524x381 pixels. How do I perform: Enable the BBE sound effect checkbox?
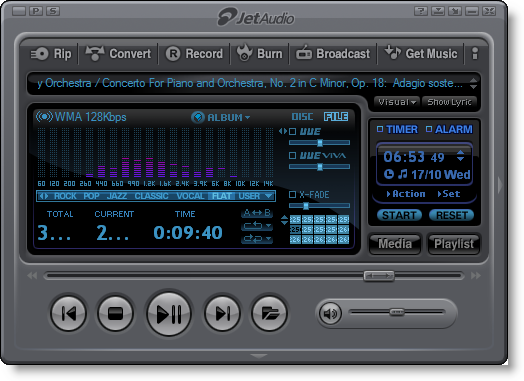(292, 131)
